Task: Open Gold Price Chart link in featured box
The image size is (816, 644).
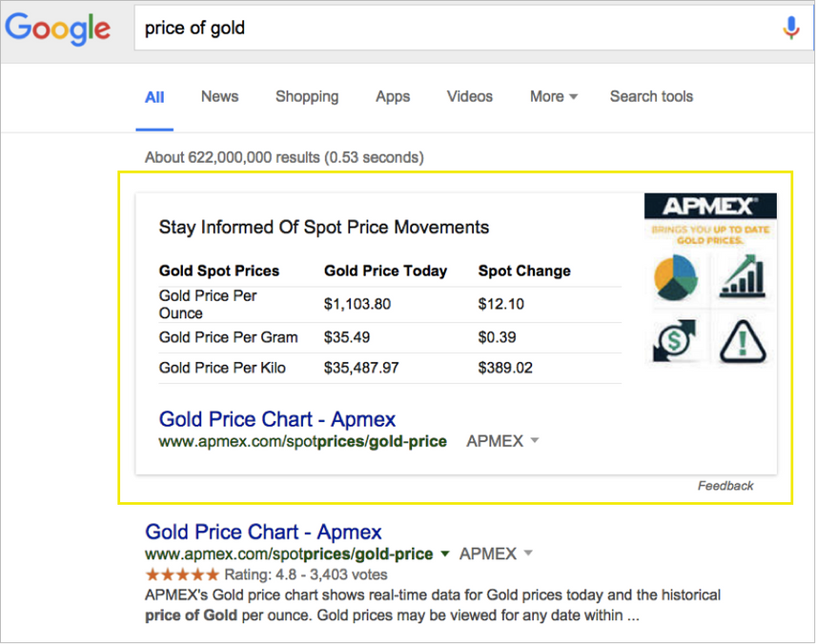Action: (x=277, y=419)
